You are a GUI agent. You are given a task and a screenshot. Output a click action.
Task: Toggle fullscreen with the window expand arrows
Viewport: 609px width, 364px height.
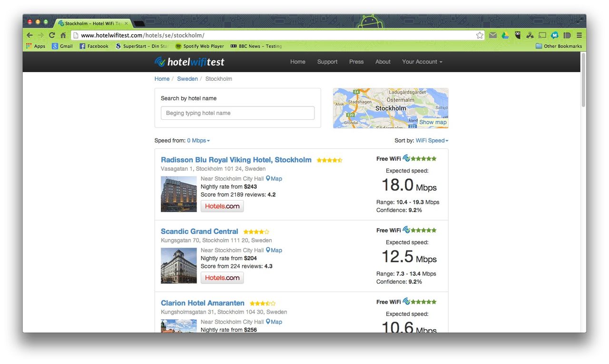click(580, 20)
